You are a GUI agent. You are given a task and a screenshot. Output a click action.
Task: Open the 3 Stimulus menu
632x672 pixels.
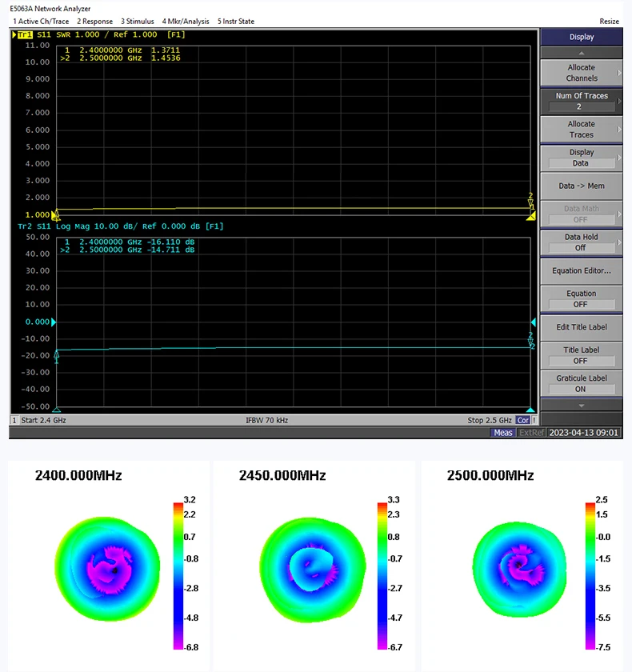point(137,22)
